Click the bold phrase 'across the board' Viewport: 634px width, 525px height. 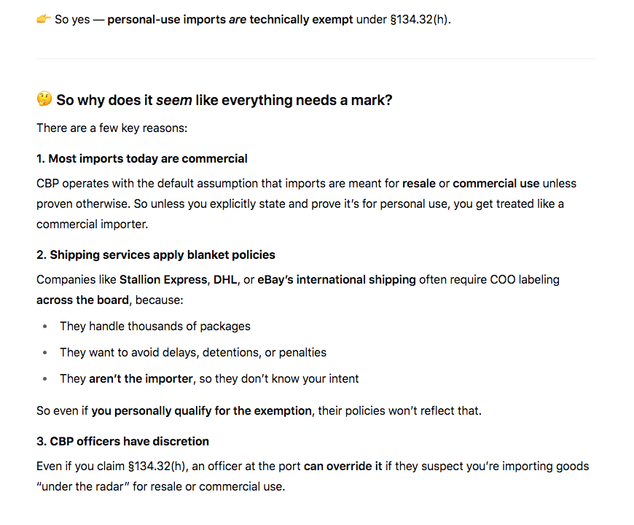[x=82, y=300]
